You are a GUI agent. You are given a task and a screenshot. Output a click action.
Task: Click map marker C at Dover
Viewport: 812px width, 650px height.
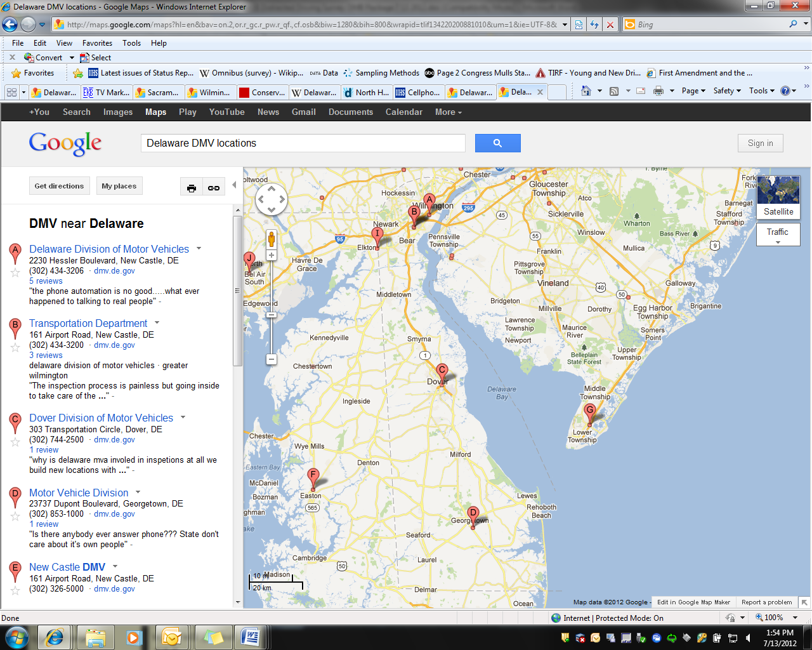pos(442,373)
